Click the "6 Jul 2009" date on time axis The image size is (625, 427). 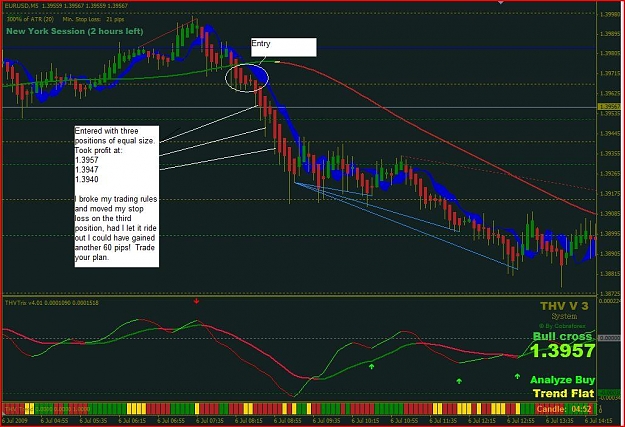click(16, 421)
